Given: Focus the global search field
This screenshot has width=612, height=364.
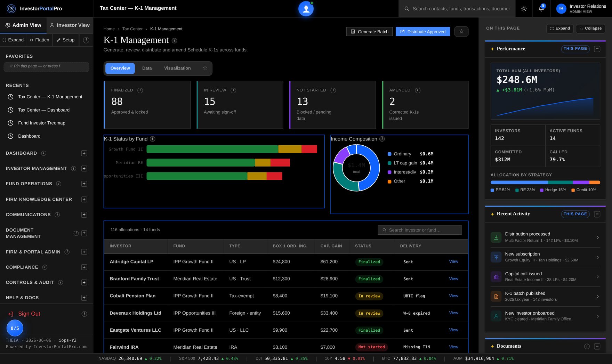Looking at the screenshot, I should [457, 9].
